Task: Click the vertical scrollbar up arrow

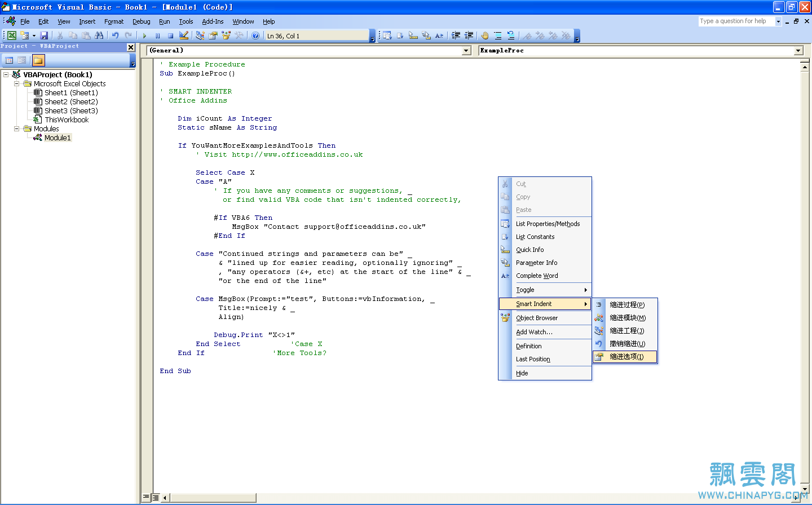Action: pos(805,67)
